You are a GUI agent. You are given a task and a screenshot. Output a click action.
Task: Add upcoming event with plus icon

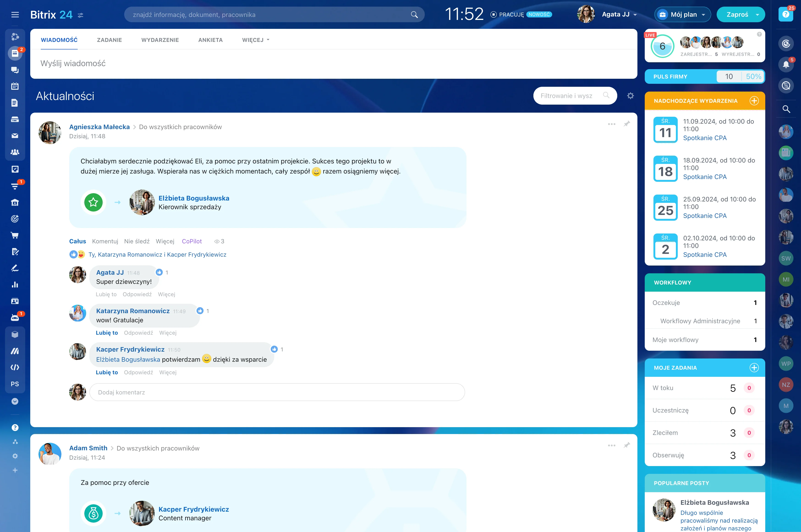(754, 101)
